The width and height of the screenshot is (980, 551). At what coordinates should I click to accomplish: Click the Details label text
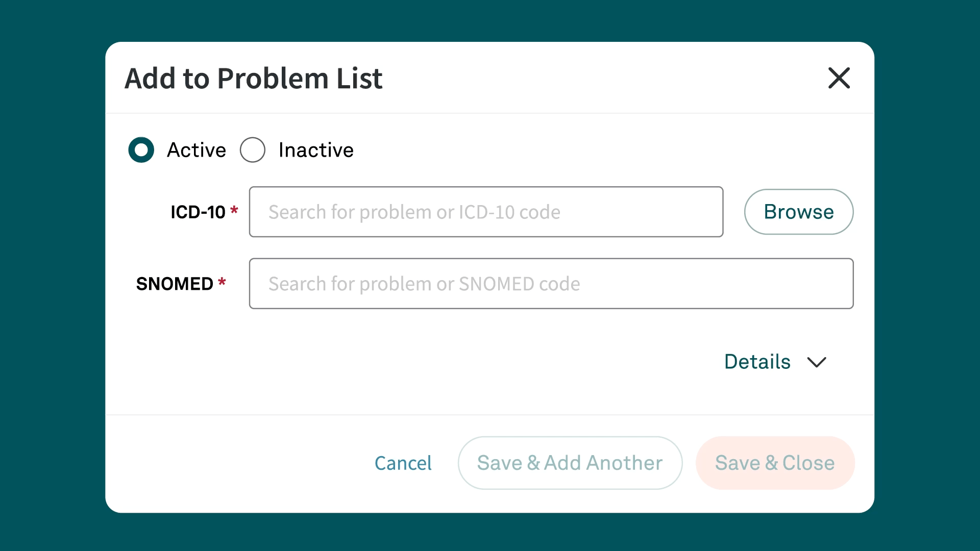pyautogui.click(x=757, y=362)
